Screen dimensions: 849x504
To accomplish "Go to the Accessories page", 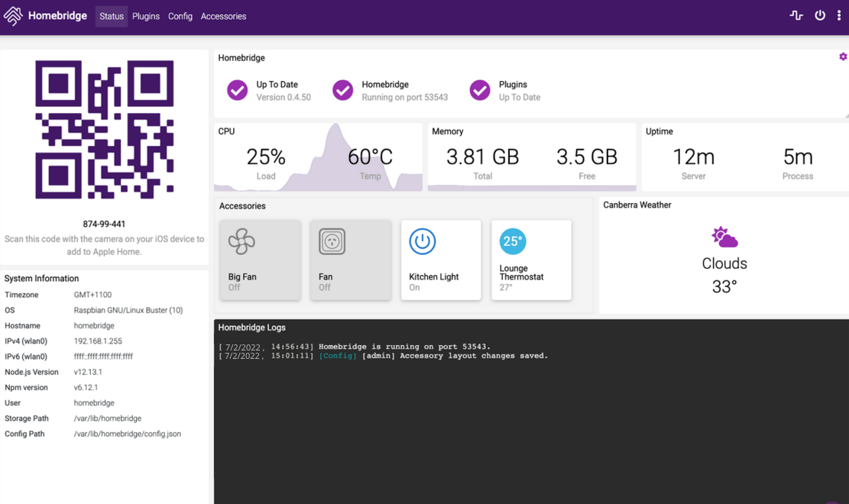I will click(x=223, y=16).
